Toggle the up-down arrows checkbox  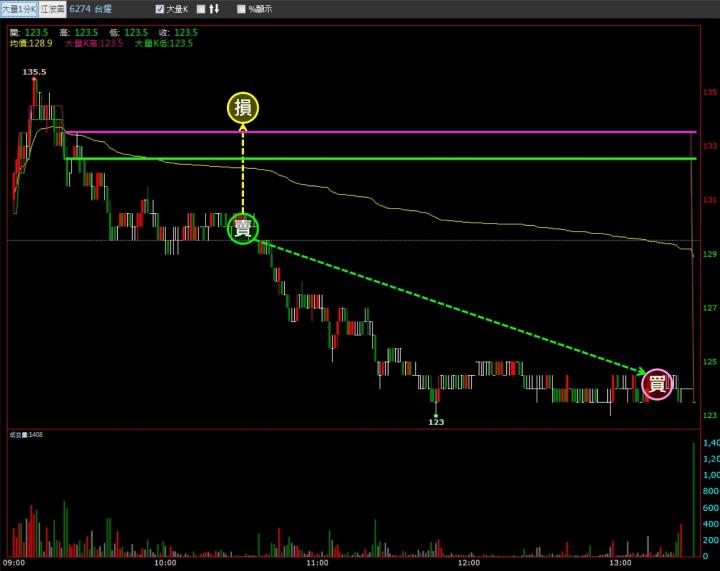[201, 9]
